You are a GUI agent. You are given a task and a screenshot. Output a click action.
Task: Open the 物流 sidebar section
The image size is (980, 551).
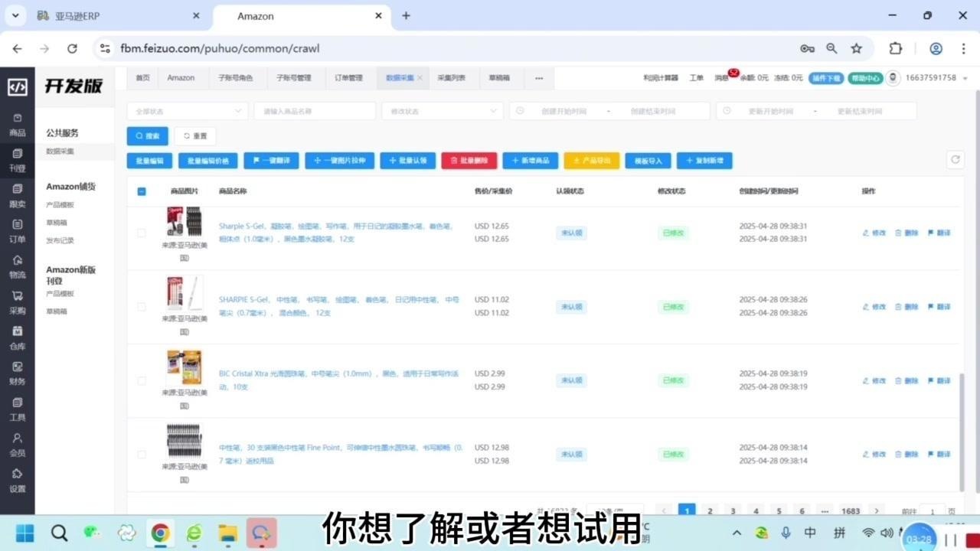point(17,267)
